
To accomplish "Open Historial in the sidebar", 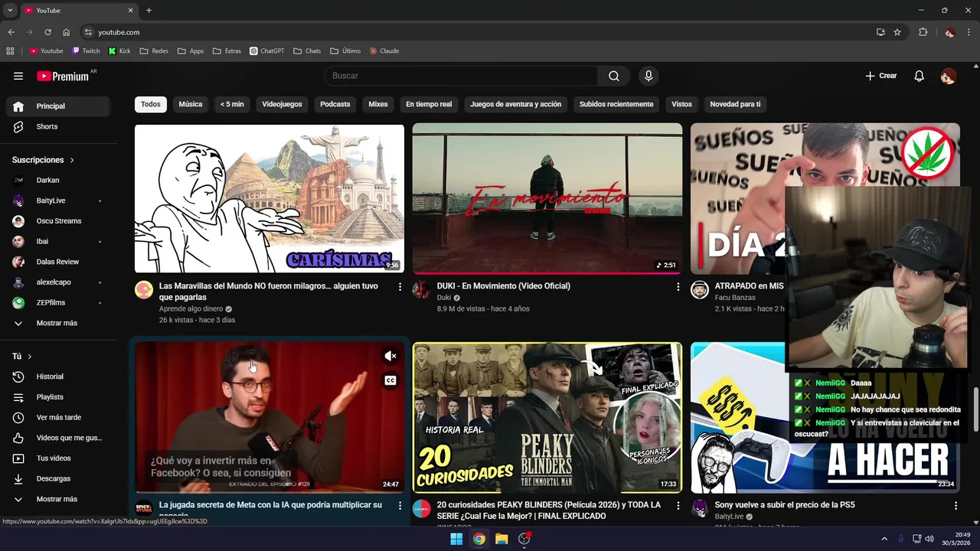I will pos(58,377).
